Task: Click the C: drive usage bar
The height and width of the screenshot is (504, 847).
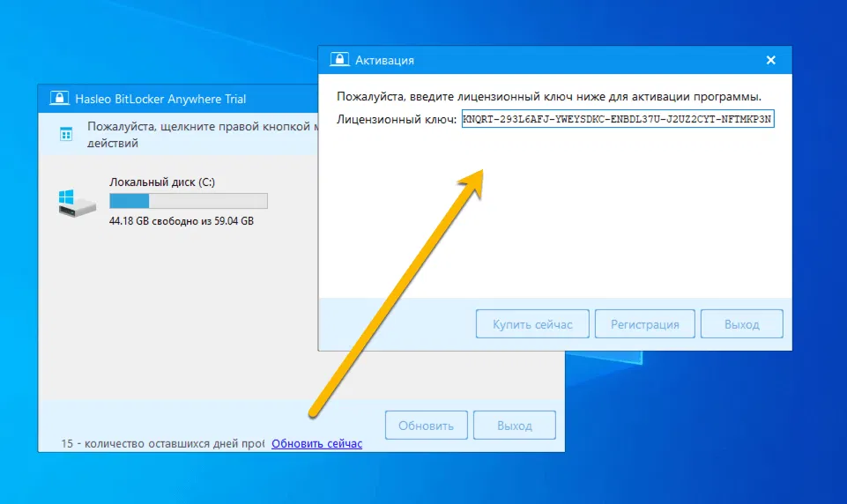Action: coord(189,201)
